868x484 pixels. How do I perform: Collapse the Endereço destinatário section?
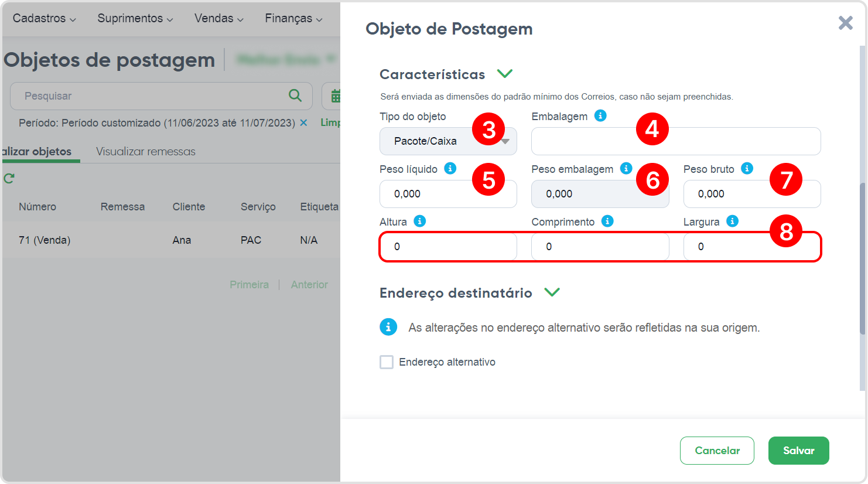point(552,292)
